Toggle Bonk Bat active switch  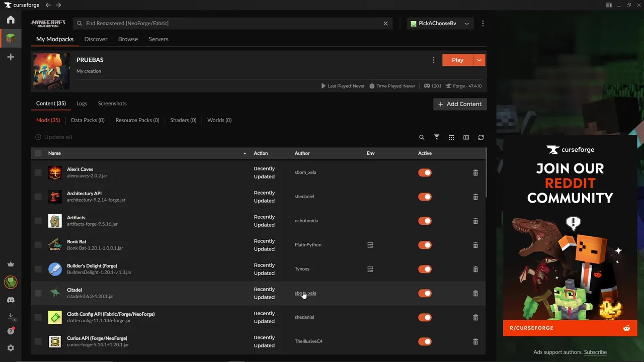425,245
